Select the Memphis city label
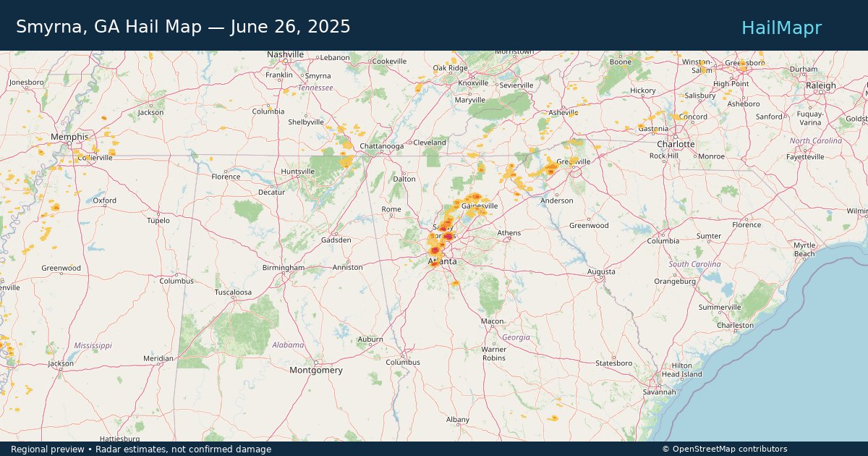 pyautogui.click(x=69, y=137)
